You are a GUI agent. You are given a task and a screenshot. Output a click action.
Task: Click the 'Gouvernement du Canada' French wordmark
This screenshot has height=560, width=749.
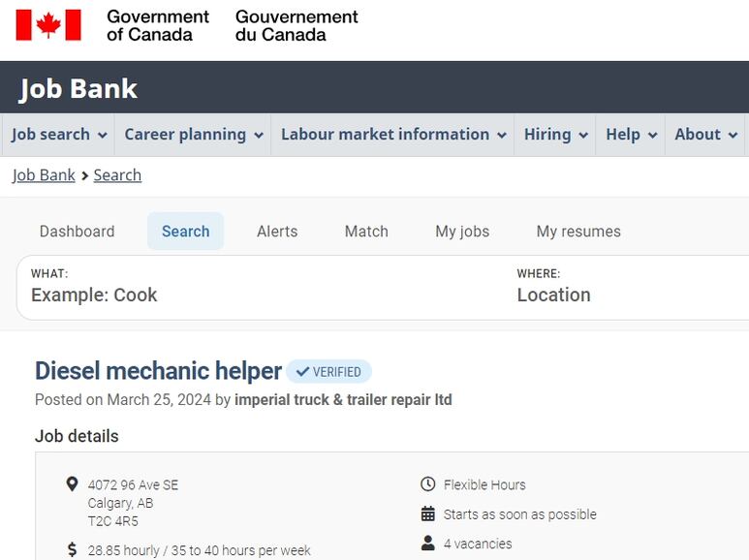pos(296,25)
